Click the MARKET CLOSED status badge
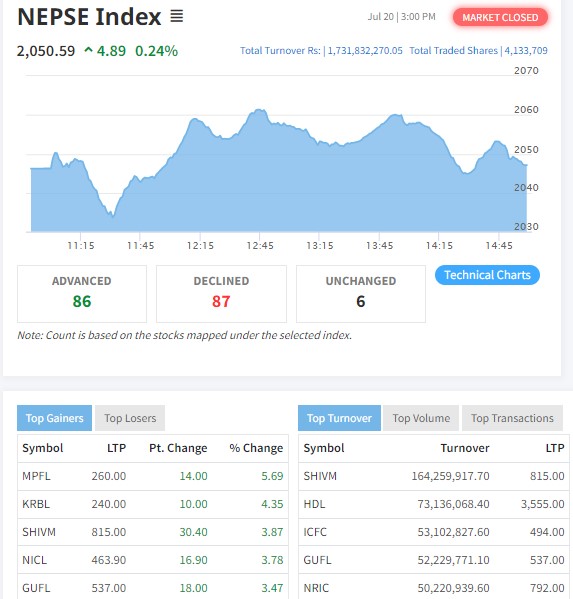The width and height of the screenshot is (573, 599). 500,17
